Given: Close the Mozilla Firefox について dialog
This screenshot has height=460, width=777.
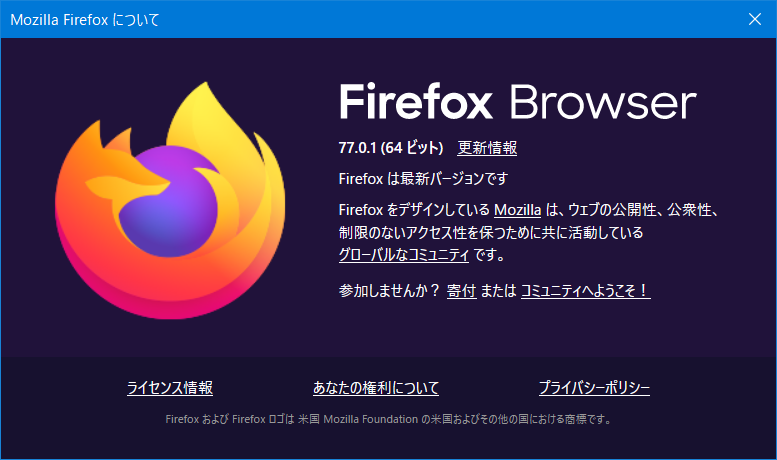Looking at the screenshot, I should tap(755, 19).
